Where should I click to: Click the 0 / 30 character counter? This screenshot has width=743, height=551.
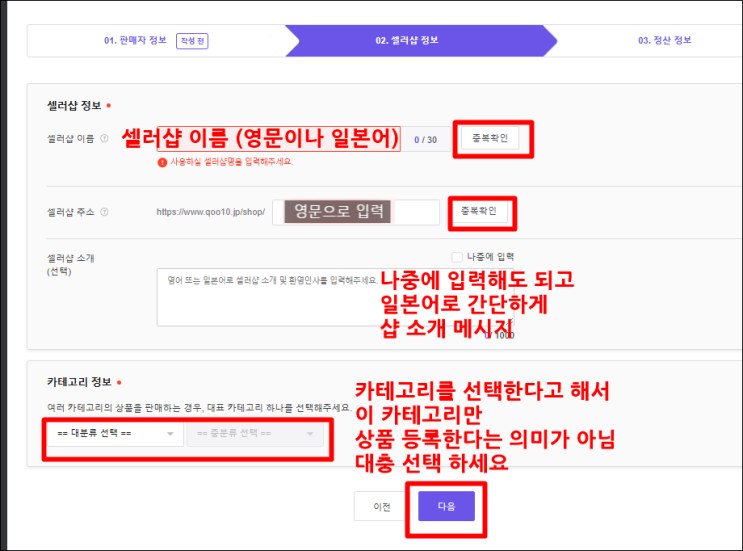(x=426, y=140)
